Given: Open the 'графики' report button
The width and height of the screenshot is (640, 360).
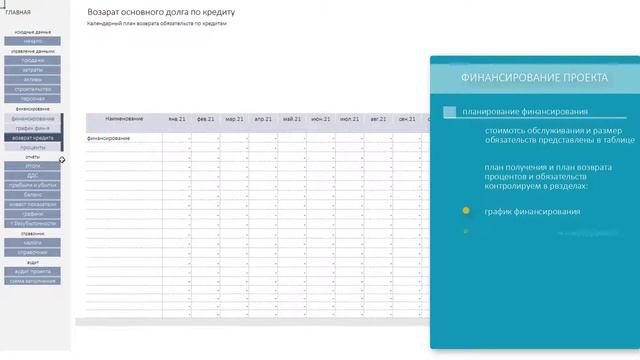Looking at the screenshot, I should [33, 214].
